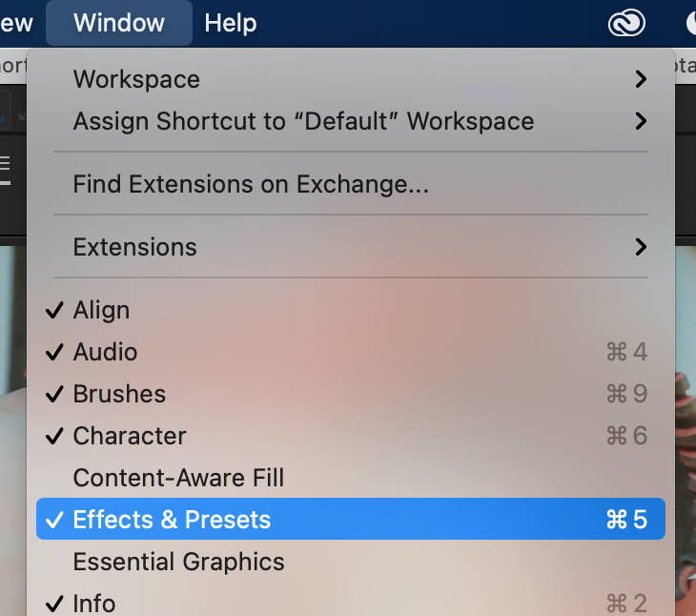Click the partially visible icon at the menu bar's right edge

(691, 23)
